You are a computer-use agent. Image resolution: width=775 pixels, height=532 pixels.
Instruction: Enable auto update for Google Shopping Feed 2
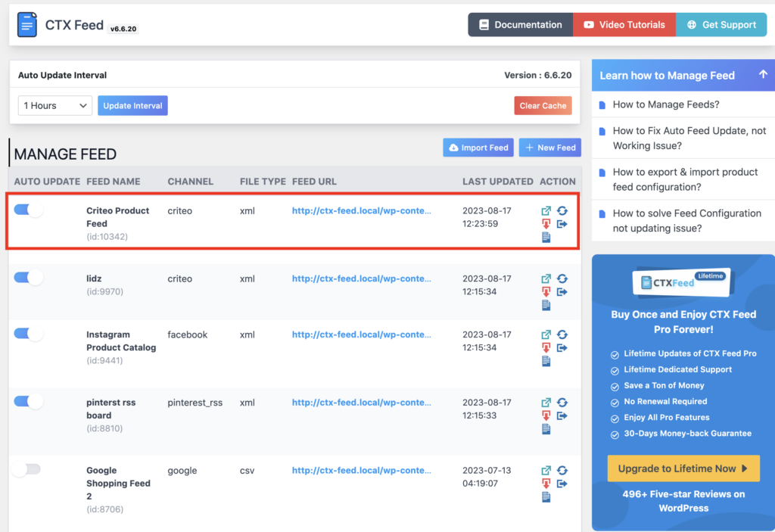coord(26,468)
